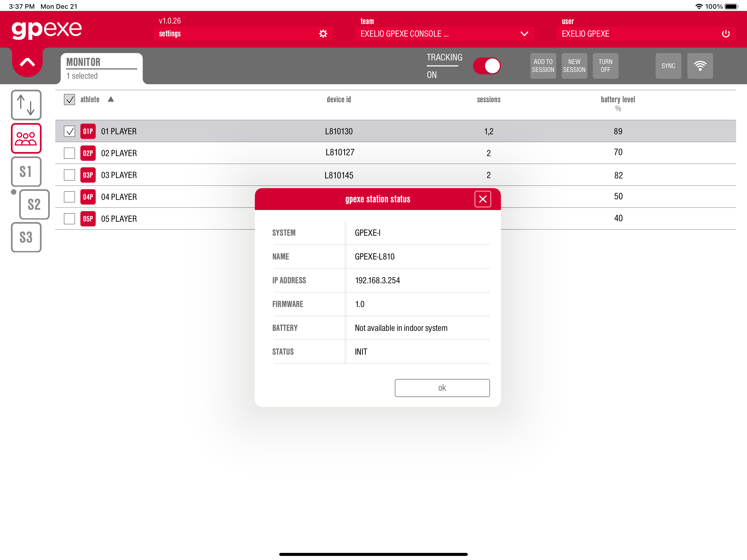
Task: Open the upload/download transfer sidebar icon
Action: coord(26,105)
